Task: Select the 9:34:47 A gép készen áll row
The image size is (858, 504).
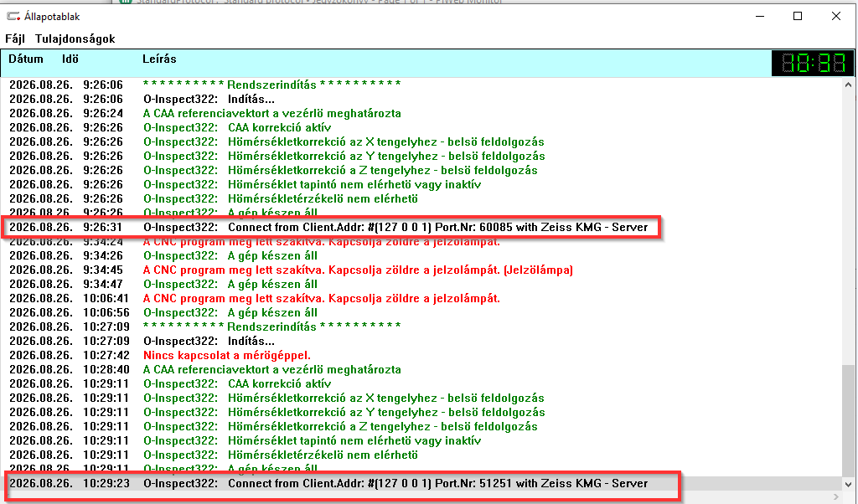Action: 421,284
